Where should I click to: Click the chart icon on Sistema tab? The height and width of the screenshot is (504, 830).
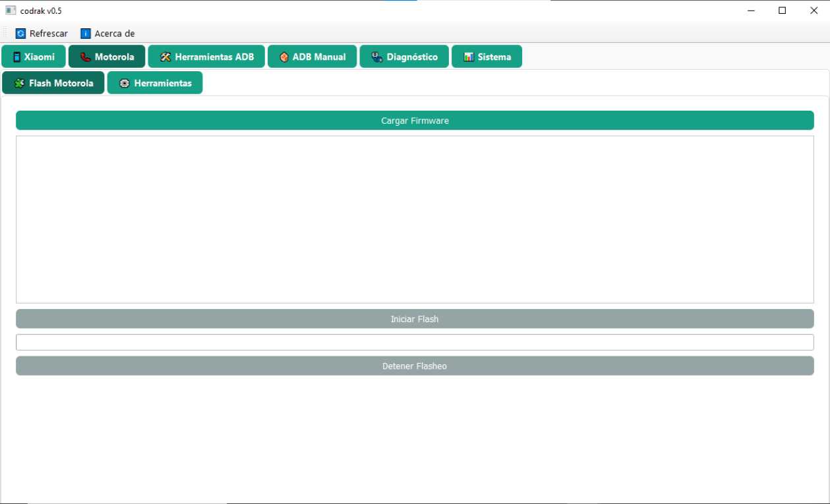pyautogui.click(x=469, y=56)
